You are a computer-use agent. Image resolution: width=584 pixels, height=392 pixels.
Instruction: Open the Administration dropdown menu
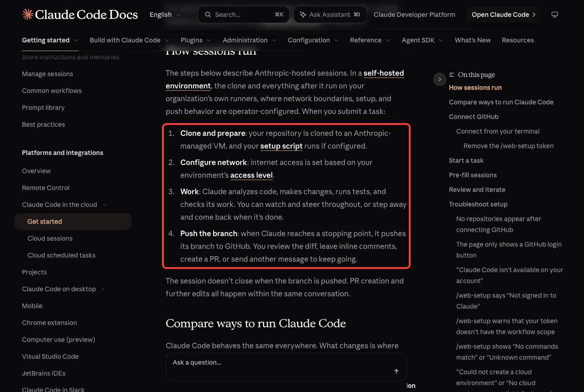(250, 40)
